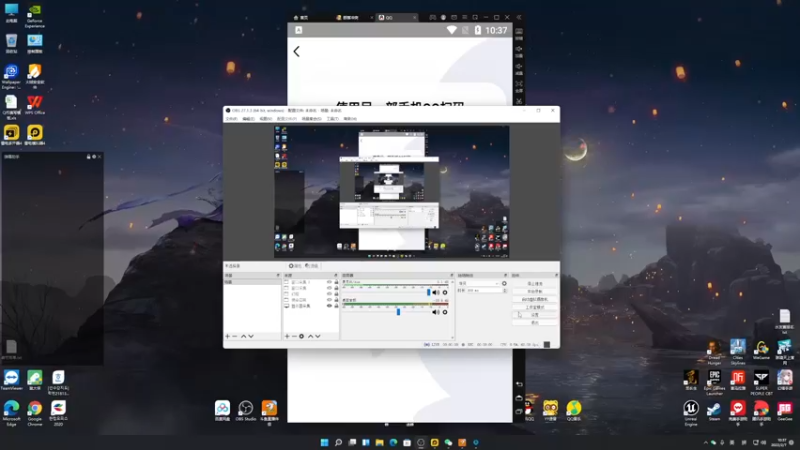Click emulator fullscreen sidebar icon
Screen dimensions: 800x450
pyautogui.click(x=519, y=84)
